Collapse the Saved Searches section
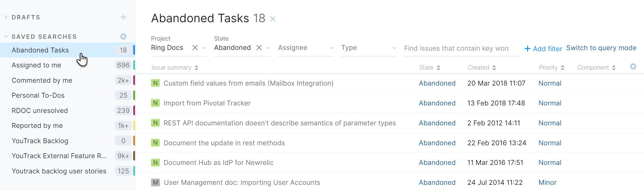 point(6,36)
